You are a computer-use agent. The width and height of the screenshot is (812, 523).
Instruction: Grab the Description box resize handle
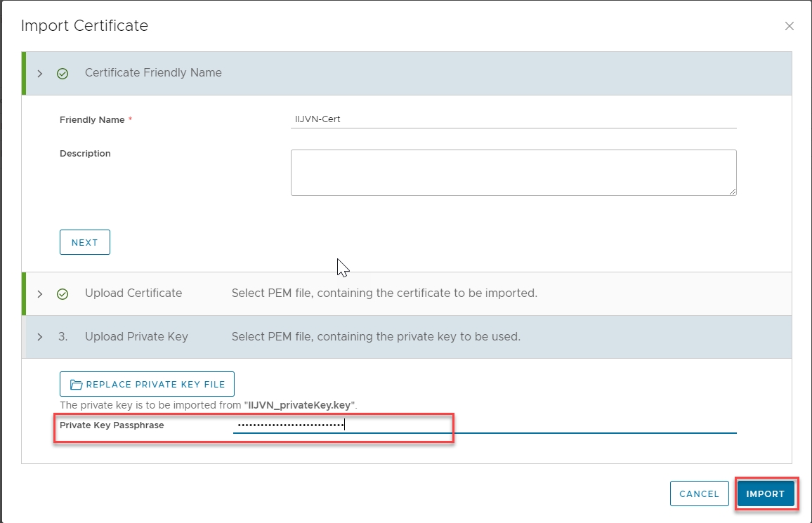(732, 191)
